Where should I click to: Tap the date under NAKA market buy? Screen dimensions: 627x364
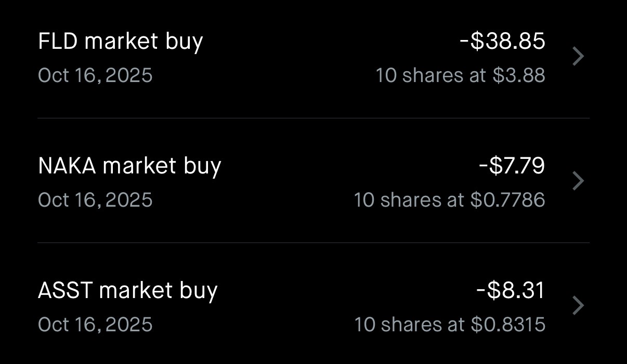[x=95, y=200]
